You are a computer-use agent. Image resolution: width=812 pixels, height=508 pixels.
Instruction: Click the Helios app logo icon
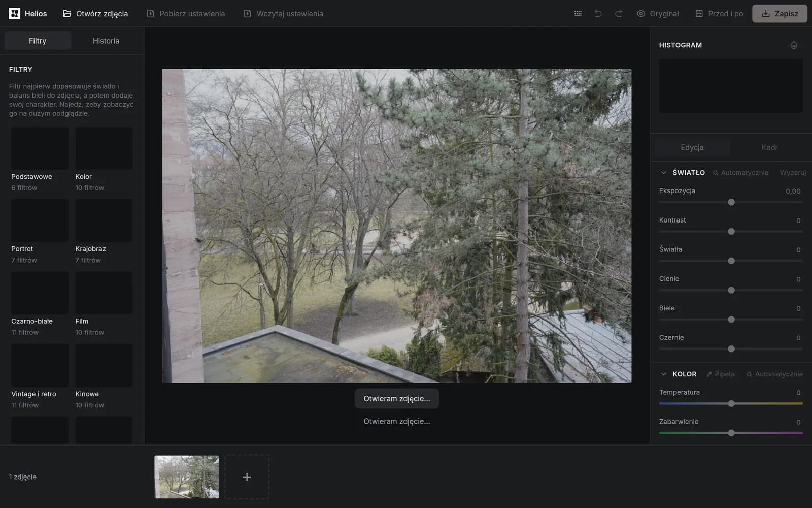[15, 14]
